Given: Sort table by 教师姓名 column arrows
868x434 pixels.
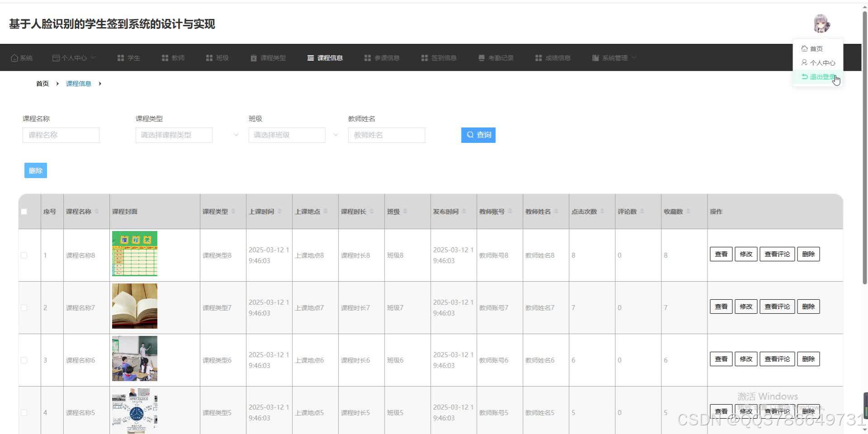Looking at the screenshot, I should click(x=556, y=211).
